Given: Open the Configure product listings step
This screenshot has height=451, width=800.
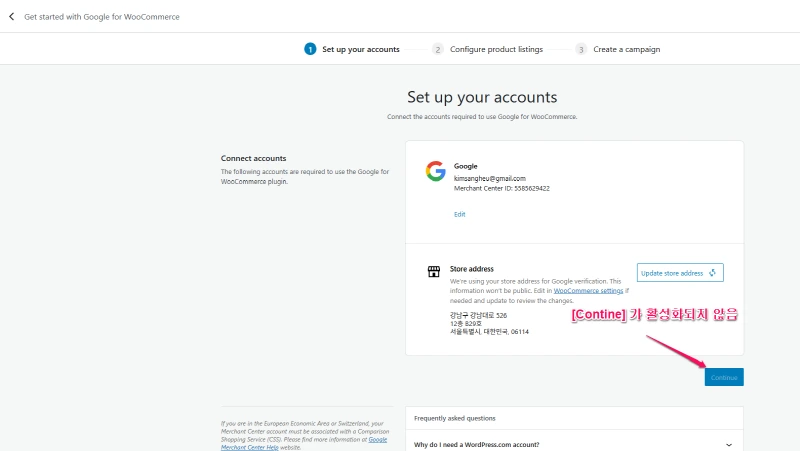Looking at the screenshot, I should pos(496,49).
